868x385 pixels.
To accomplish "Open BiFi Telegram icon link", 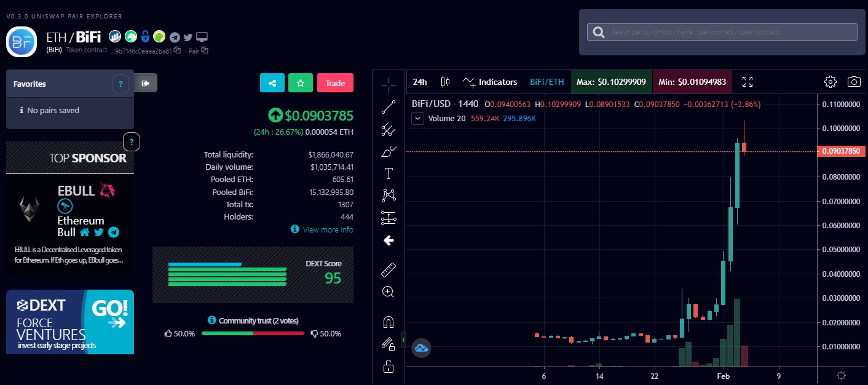I will 175,37.
